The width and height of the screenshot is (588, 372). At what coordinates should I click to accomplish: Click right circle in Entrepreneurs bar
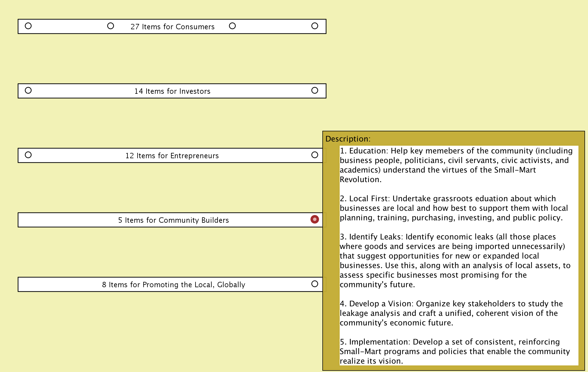click(315, 155)
